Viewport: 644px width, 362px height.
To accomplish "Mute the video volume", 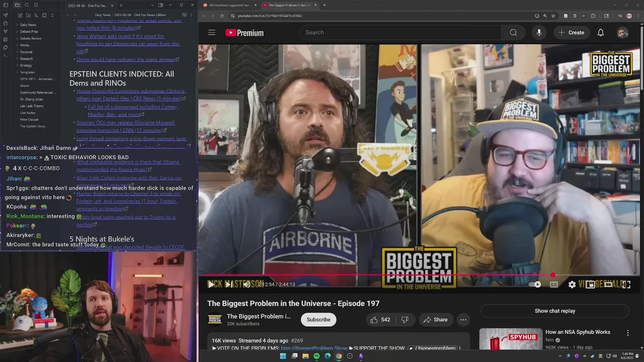I will (x=247, y=285).
